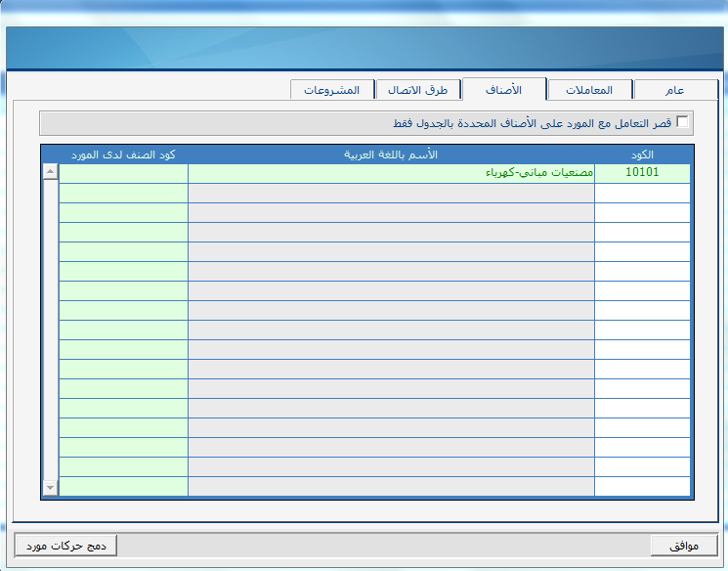Image resolution: width=728 pixels, height=571 pixels.
Task: Select the الأصناف tab
Action: coord(504,89)
